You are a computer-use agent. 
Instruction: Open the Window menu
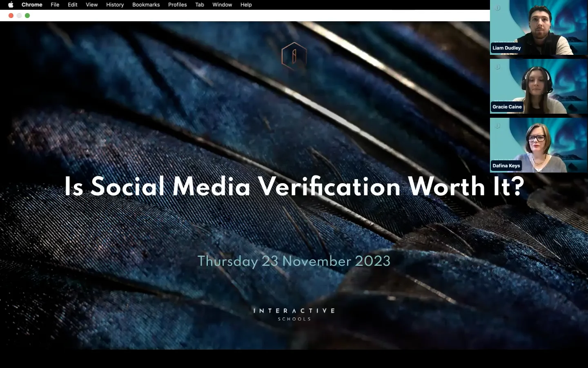[222, 4]
